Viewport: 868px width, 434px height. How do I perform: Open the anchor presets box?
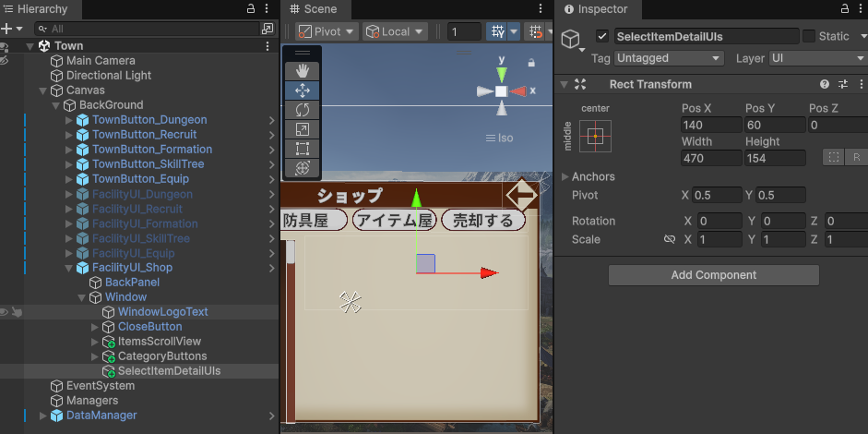[595, 137]
